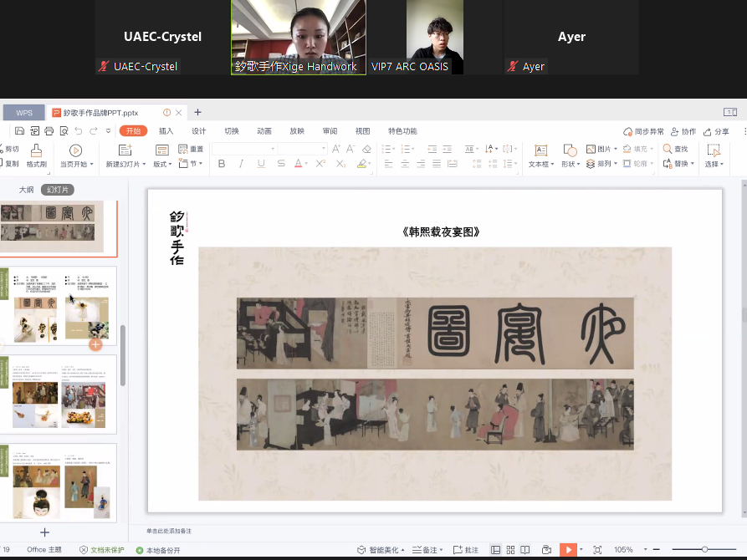The height and width of the screenshot is (560, 747).
Task: Toggle Superscript formatting
Action: click(320, 164)
